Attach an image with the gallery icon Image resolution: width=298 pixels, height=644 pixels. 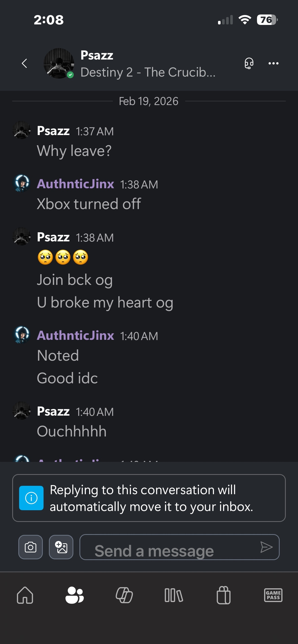click(x=61, y=547)
